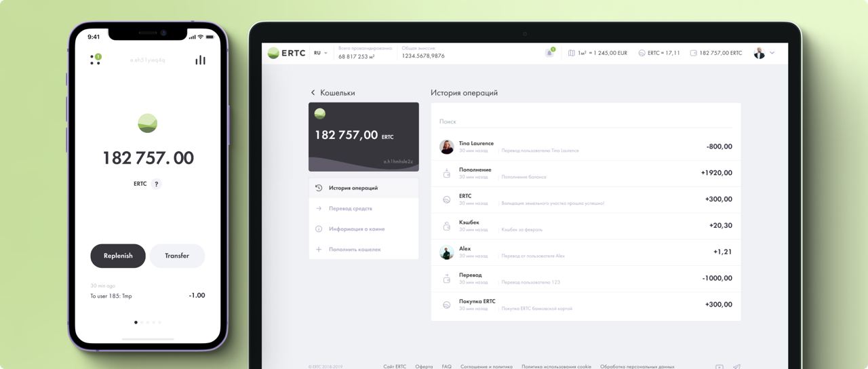
Task: Tap the wallet address at phone top
Action: (x=148, y=60)
